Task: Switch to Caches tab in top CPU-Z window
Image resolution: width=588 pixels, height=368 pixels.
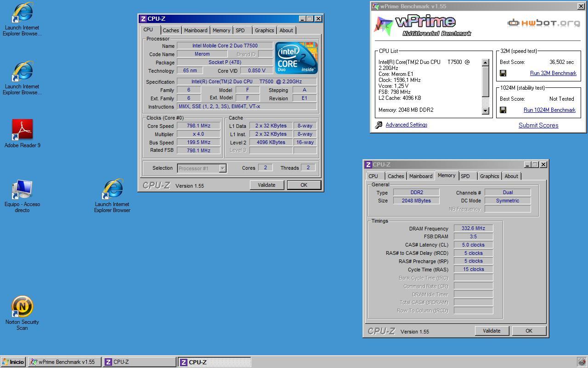Action: click(170, 30)
